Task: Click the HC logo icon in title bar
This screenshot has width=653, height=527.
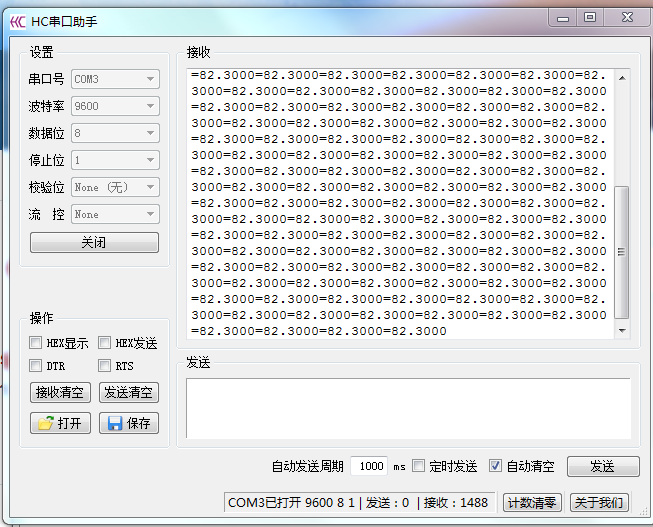Action: click(x=17, y=20)
